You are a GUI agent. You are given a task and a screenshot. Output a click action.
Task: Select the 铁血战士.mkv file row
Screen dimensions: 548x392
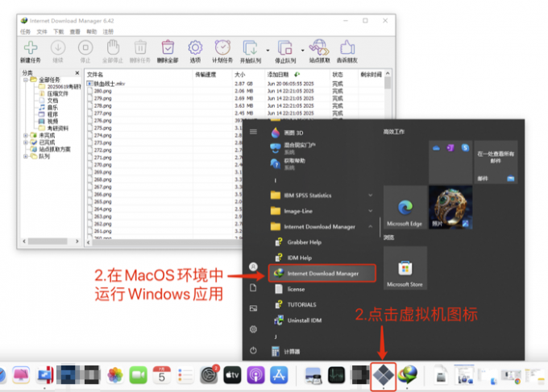pos(235,84)
